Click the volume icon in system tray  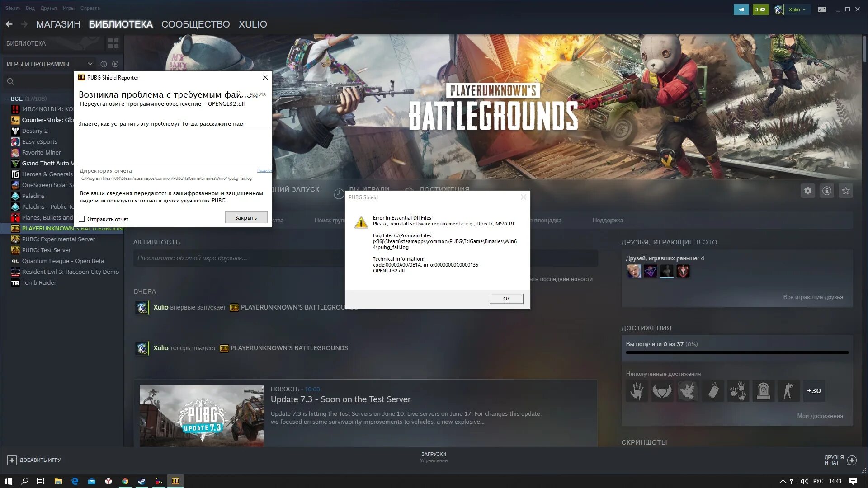(805, 481)
